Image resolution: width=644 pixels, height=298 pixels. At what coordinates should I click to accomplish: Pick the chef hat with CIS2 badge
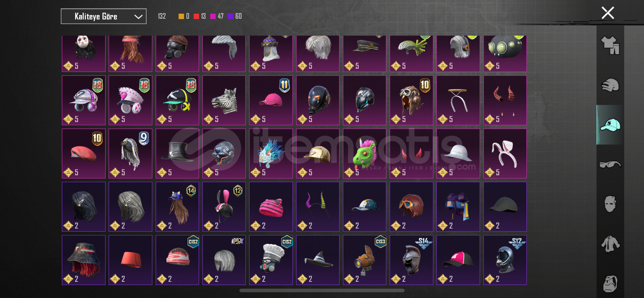coord(271,260)
